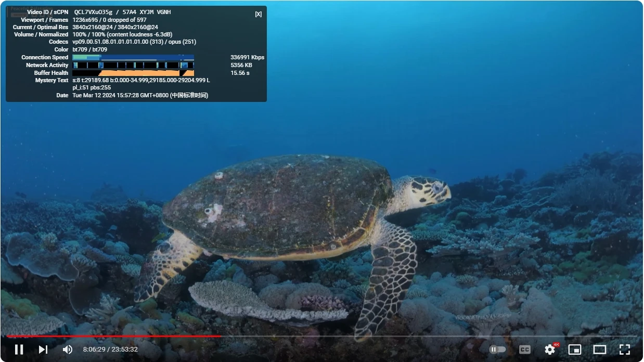Image resolution: width=644 pixels, height=362 pixels.
Task: Enter full screen mode
Action: [624, 350]
